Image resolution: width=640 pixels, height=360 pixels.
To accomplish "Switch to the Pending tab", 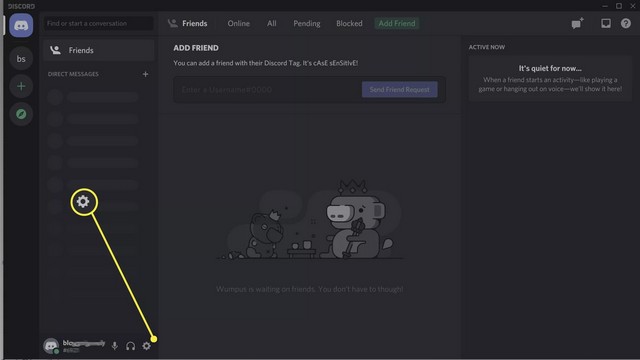I will coord(307,24).
